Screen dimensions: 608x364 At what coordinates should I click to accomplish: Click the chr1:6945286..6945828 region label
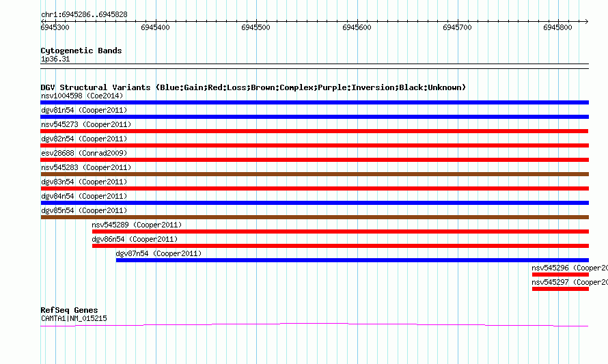click(x=84, y=15)
